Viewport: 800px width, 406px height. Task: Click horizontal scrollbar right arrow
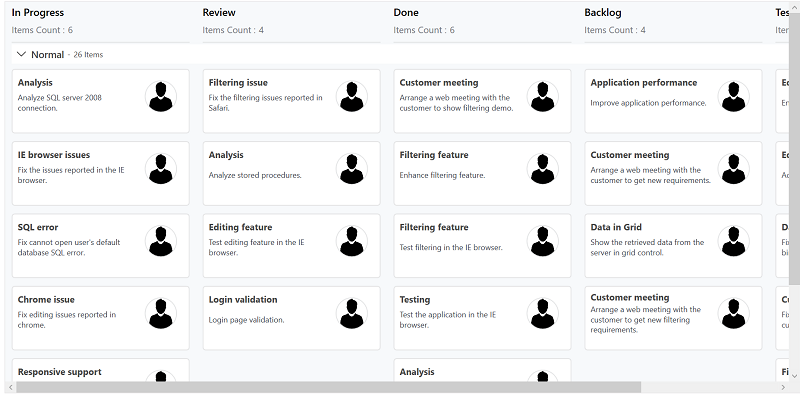point(783,387)
